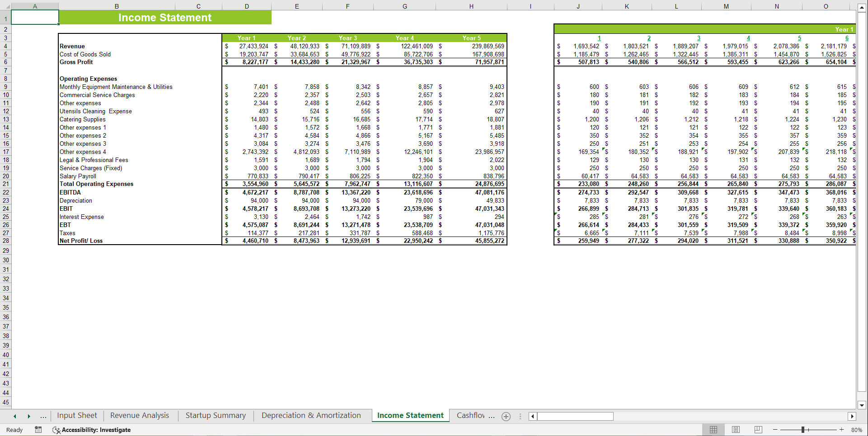Switch to Normal view in status bar
The width and height of the screenshot is (868, 436).
click(x=713, y=429)
